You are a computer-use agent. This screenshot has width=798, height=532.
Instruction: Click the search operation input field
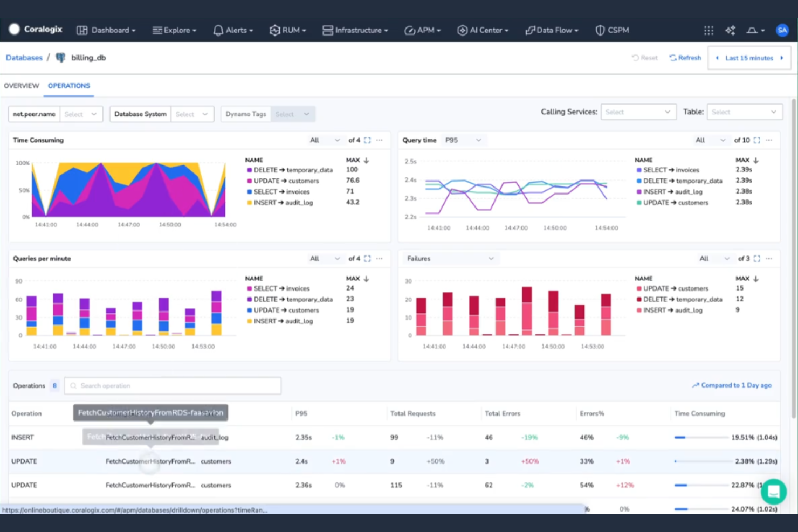173,385
